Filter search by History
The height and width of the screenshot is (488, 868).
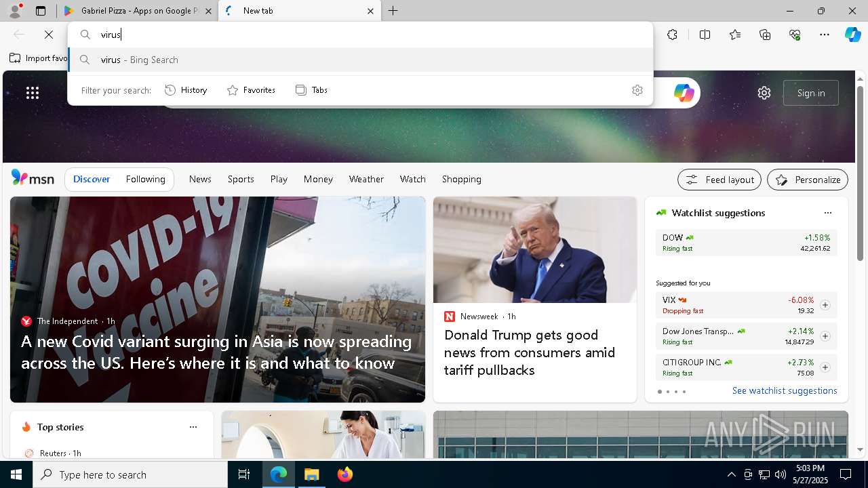tap(186, 90)
